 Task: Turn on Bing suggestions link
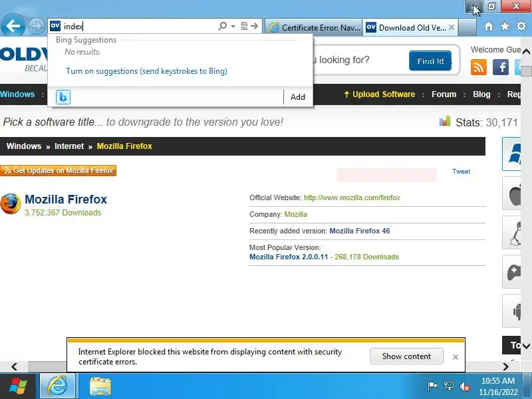tap(146, 71)
